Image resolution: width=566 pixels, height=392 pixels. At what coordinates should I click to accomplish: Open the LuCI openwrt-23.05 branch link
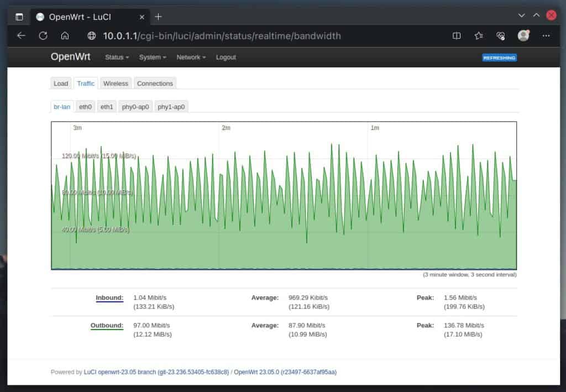tap(156, 372)
